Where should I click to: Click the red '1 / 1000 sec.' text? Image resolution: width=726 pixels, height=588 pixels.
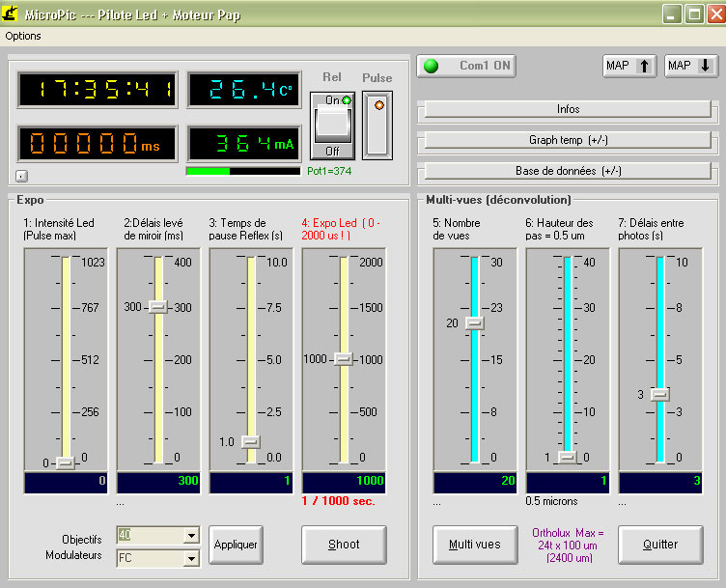pos(339,501)
